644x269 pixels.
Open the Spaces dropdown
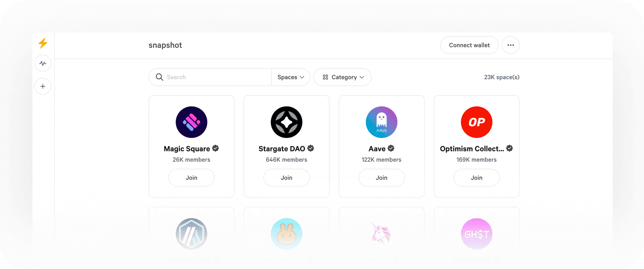click(290, 77)
